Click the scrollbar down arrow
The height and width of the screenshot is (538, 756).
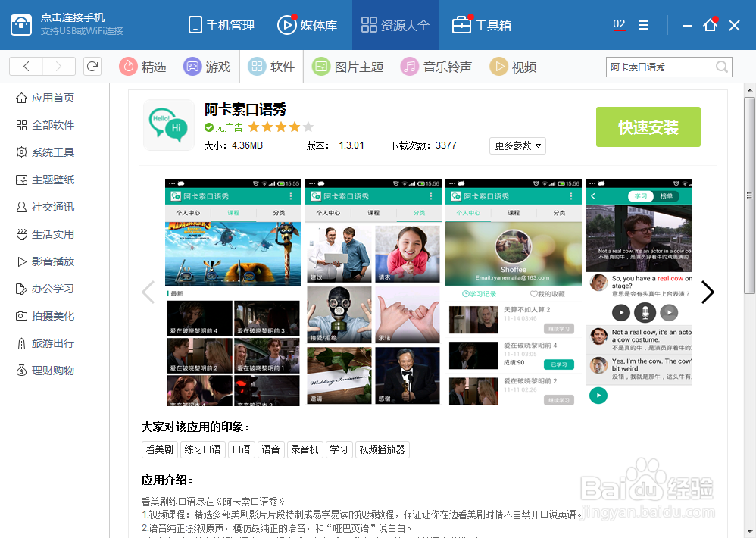tap(749, 531)
